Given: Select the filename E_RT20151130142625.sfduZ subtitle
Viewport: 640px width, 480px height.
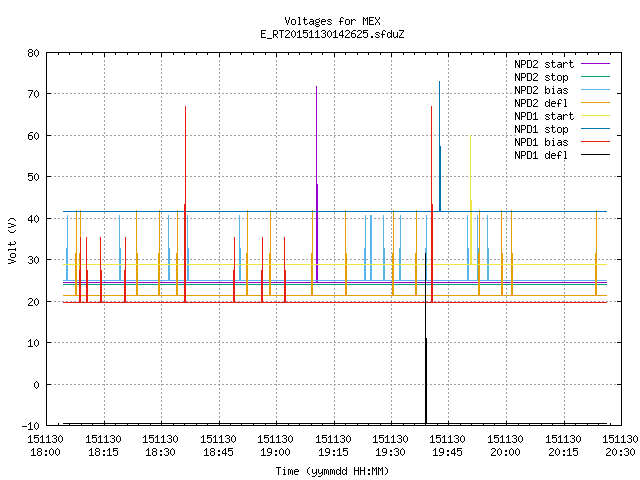Looking at the screenshot, I should point(332,34).
